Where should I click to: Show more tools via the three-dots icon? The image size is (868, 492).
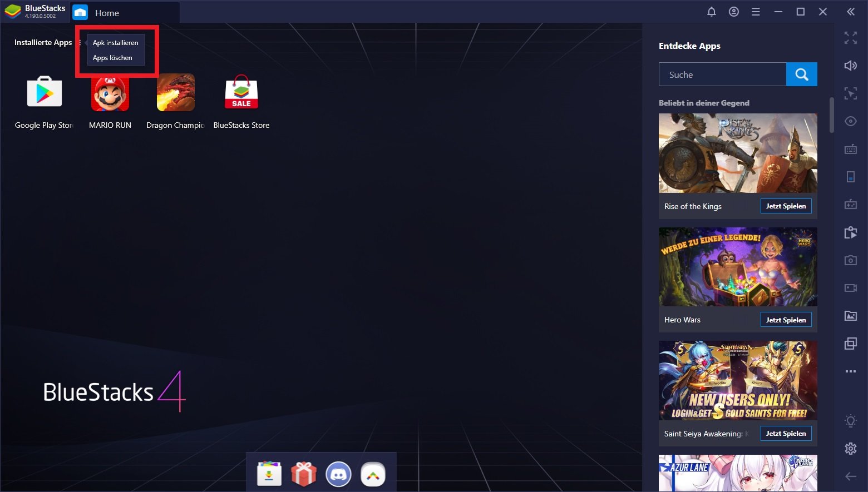pyautogui.click(x=851, y=371)
